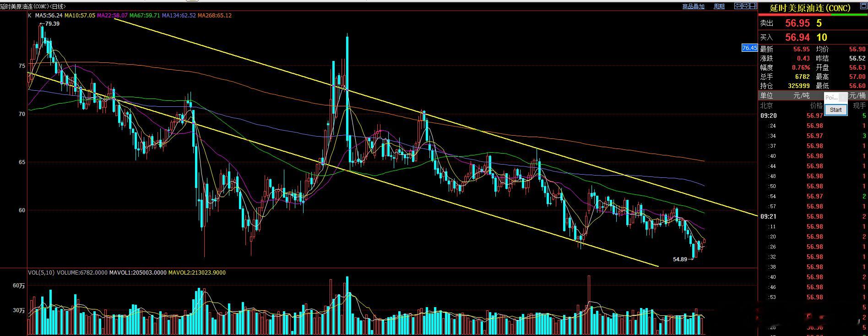Click the 70 price axis label
The width and height of the screenshot is (868, 336).
coord(22,114)
